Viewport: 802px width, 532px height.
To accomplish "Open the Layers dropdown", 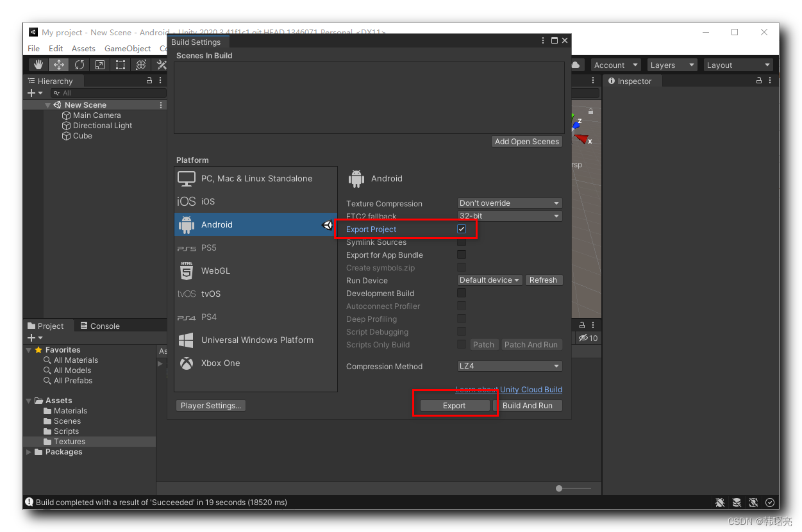I will point(671,65).
